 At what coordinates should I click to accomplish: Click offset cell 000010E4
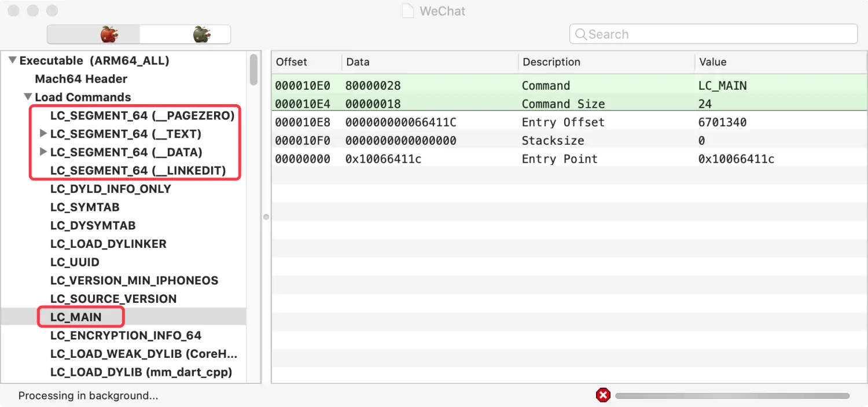coord(303,104)
